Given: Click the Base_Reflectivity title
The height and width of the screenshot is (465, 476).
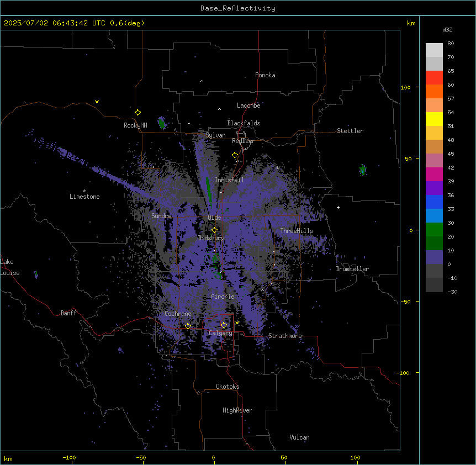Looking at the screenshot, I should pos(238,8).
